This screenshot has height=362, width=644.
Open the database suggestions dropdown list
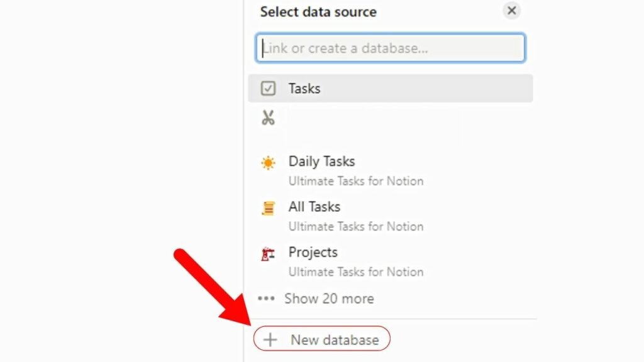tap(389, 47)
